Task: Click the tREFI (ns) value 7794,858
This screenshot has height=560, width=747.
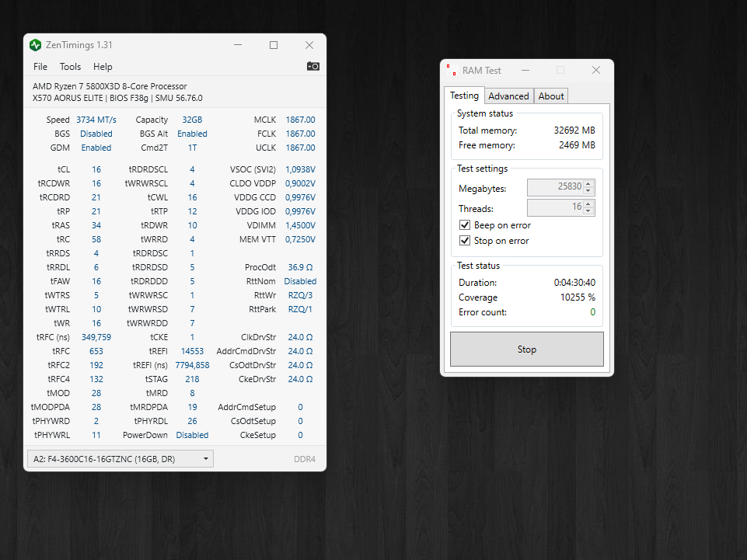Action: [x=192, y=365]
